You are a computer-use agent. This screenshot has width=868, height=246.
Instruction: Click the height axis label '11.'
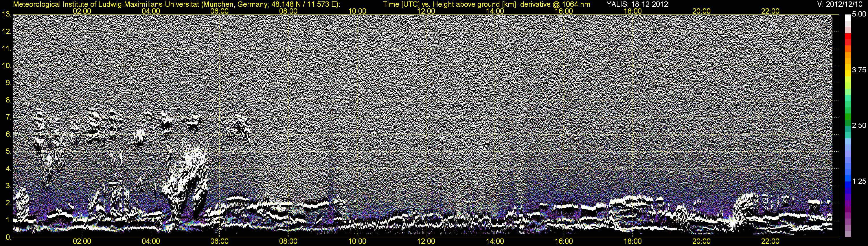pos(6,49)
